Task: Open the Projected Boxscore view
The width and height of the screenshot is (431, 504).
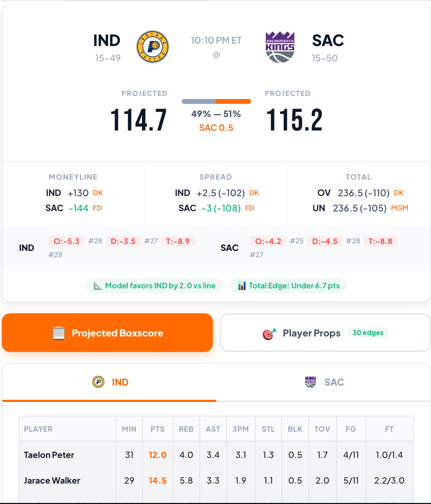Action: (x=107, y=333)
